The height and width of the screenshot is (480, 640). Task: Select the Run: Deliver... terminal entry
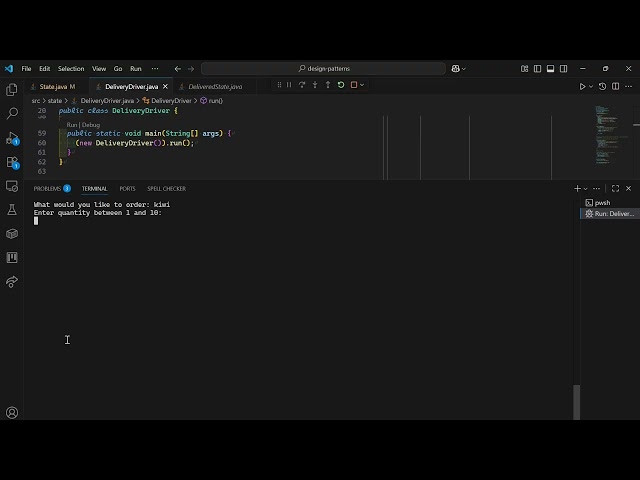click(x=610, y=213)
